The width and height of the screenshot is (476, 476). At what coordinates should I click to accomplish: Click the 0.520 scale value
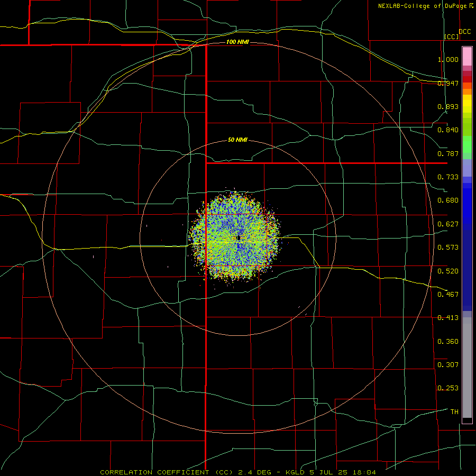[448, 271]
